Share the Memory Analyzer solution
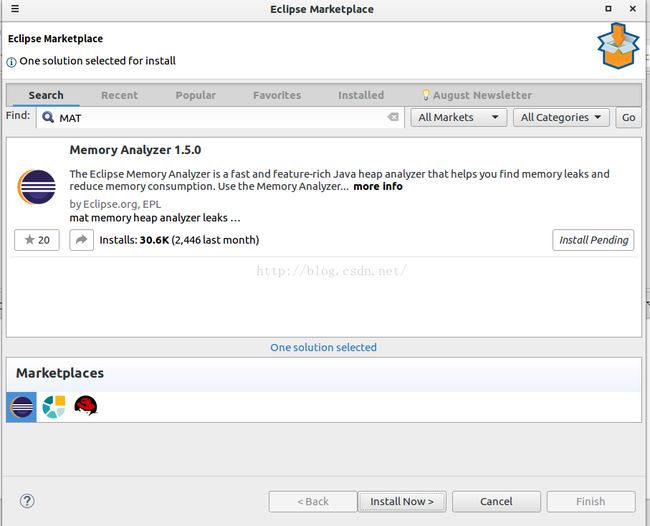 pos(82,240)
